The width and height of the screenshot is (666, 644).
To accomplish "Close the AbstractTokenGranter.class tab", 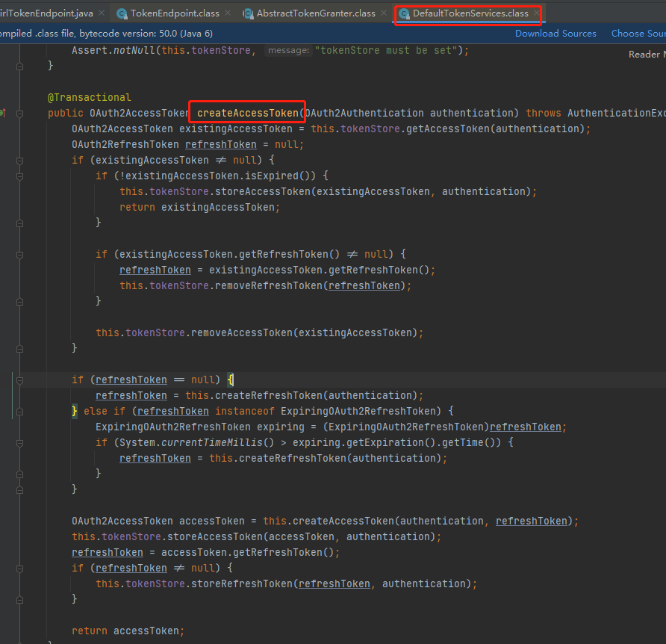I will point(384,13).
